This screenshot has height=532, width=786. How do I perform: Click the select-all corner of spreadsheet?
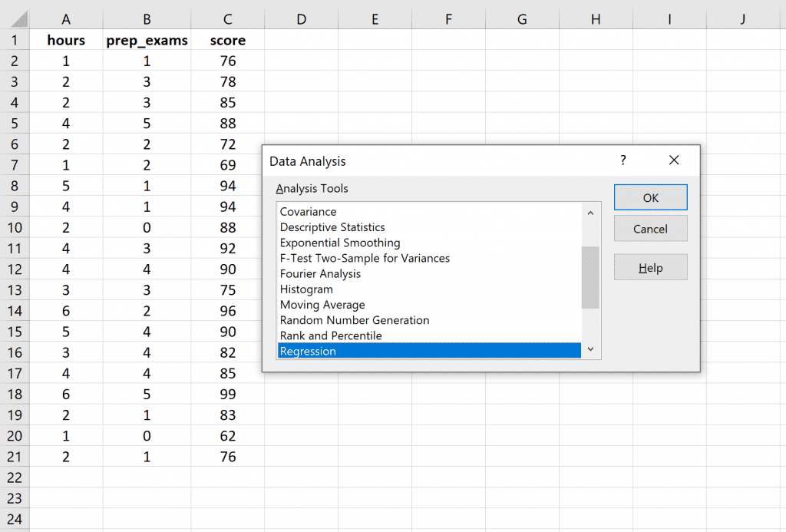pos(15,19)
